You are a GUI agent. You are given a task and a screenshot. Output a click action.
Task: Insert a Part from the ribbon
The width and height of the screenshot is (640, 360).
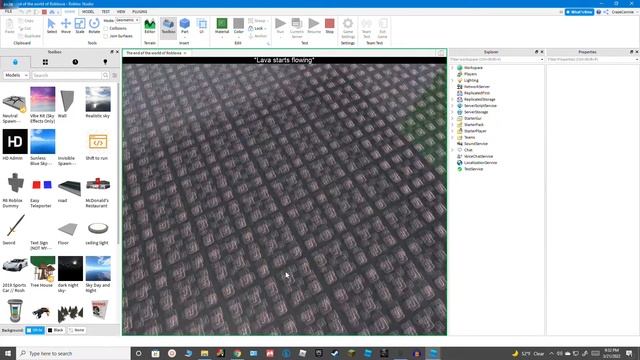pos(185,27)
